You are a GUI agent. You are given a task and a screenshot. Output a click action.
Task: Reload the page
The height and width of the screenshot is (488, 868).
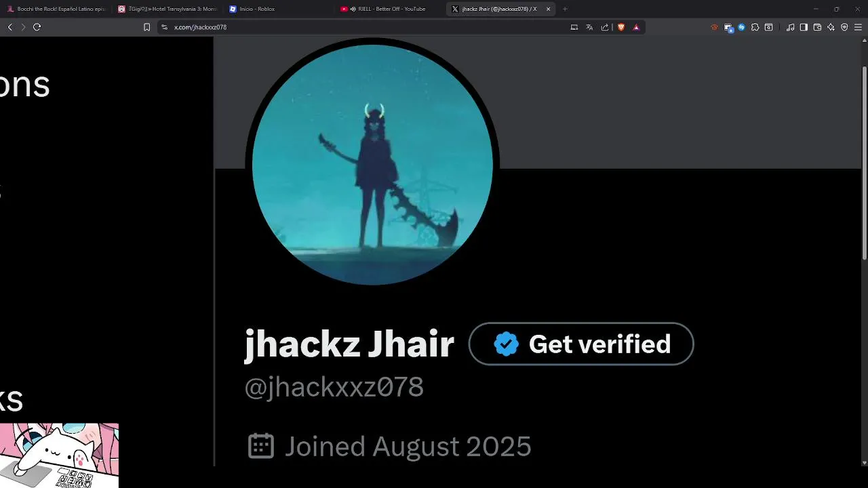(x=37, y=27)
